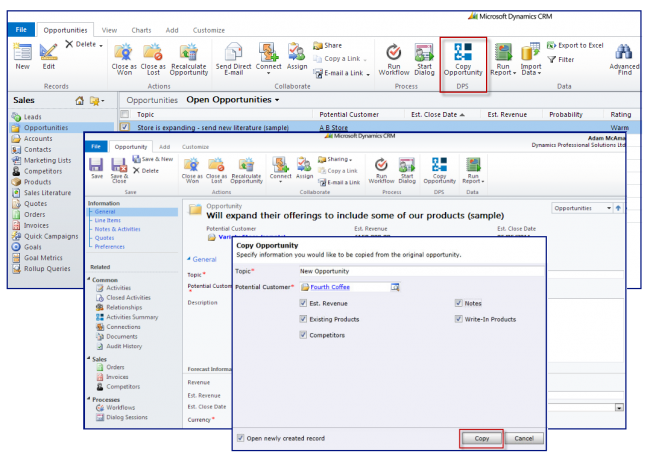Click Copy Opportunity in main window ribbon
The image size is (650, 459).
463,58
